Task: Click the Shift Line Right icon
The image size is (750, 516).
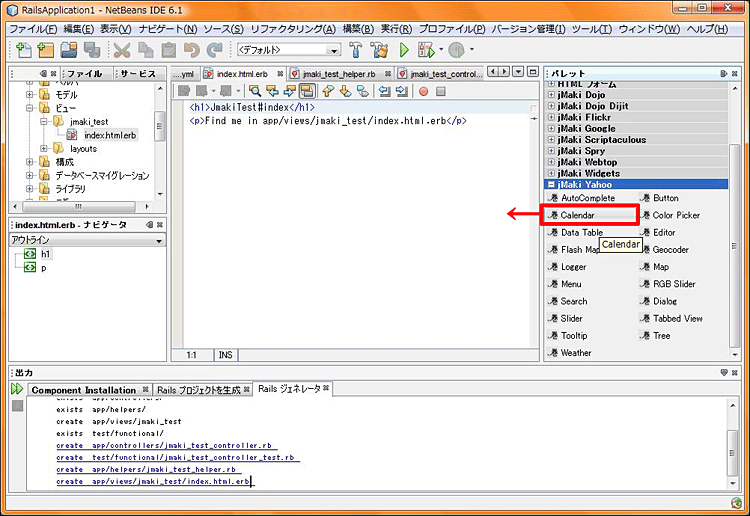Action: (x=402, y=91)
